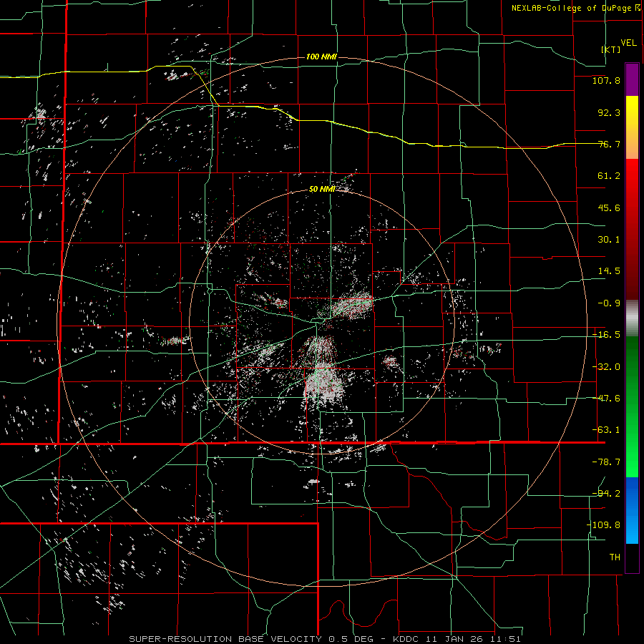The width and height of the screenshot is (644, 644).
Task: Click the [KT] units label
Action: (611, 49)
